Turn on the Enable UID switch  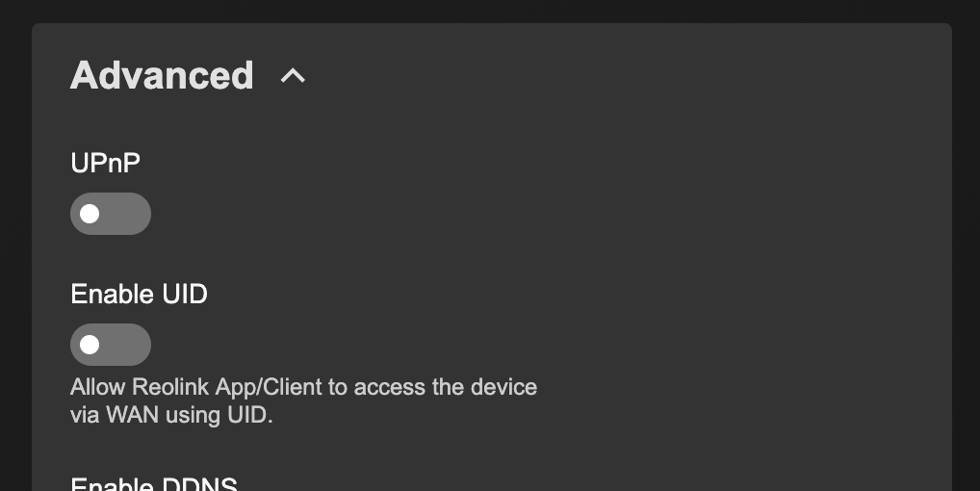click(x=111, y=345)
